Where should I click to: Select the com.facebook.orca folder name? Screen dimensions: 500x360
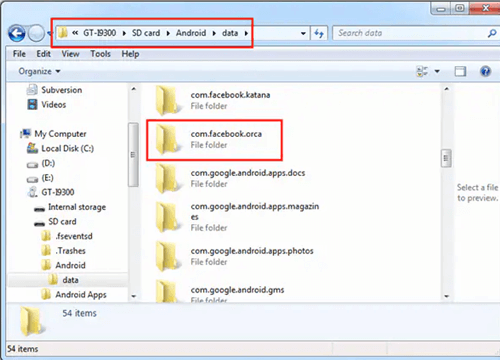click(x=226, y=134)
